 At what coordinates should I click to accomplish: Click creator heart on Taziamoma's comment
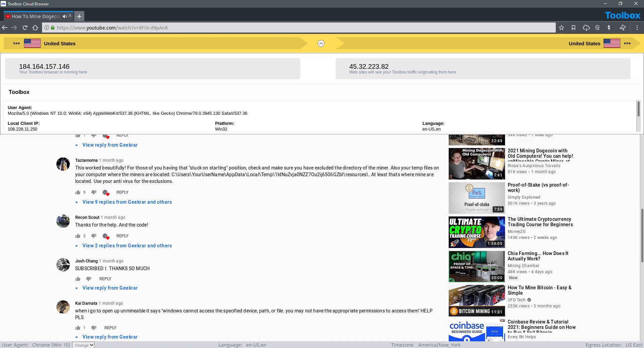[106, 193]
